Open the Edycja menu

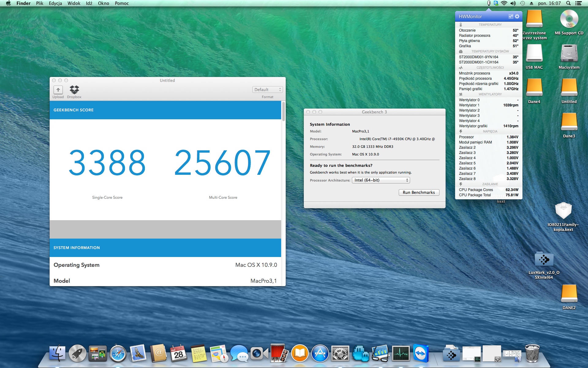click(55, 3)
